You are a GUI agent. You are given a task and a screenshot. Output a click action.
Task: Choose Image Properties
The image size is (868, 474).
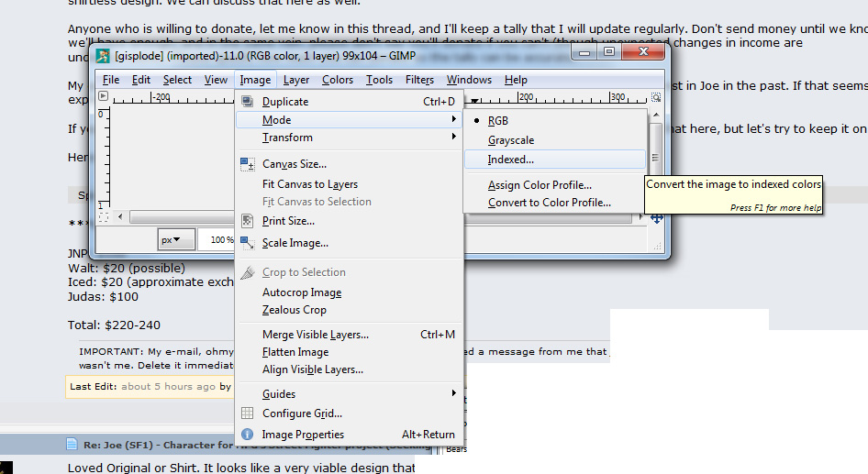click(x=349, y=435)
